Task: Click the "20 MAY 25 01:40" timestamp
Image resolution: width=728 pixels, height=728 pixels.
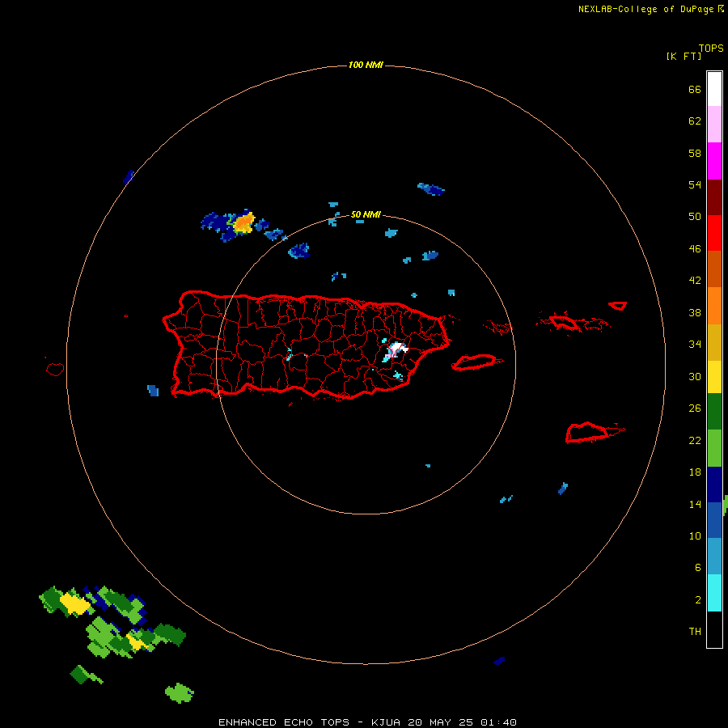Action: coord(463,722)
